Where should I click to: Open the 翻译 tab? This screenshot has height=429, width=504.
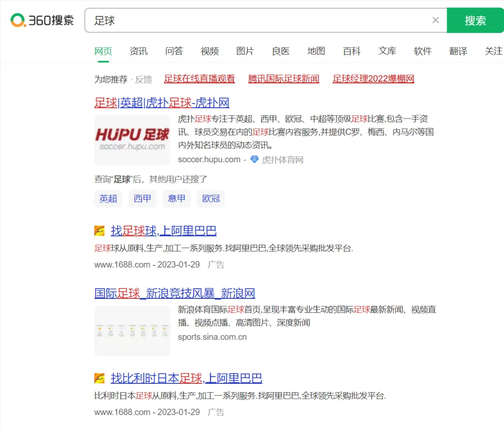458,51
